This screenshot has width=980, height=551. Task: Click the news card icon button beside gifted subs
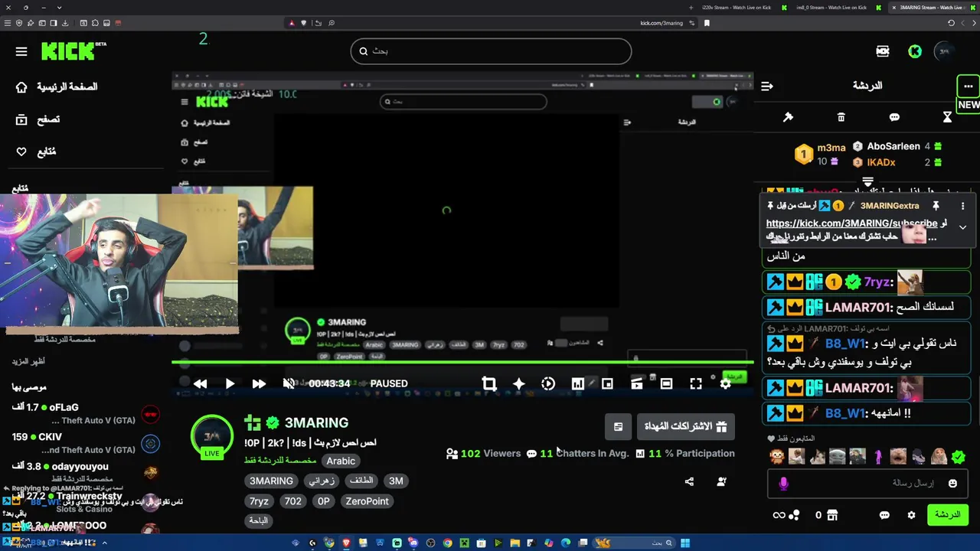618,426
